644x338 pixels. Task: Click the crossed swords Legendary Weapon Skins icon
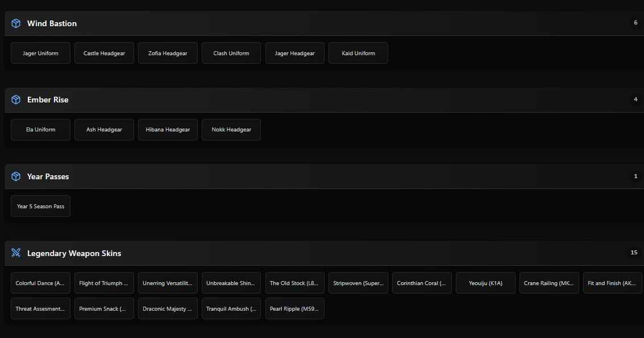click(16, 253)
